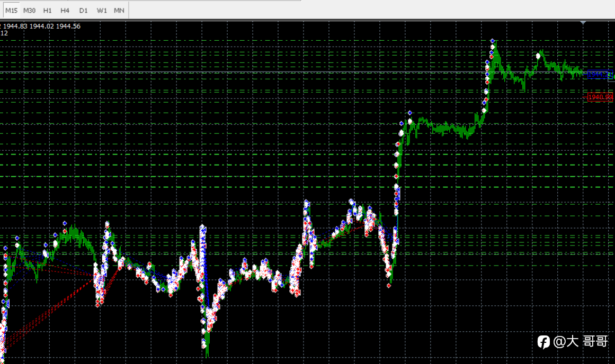Image resolution: width=615 pixels, height=364 pixels.
Task: Switch chart to M15 timeframe
Action: (11, 11)
